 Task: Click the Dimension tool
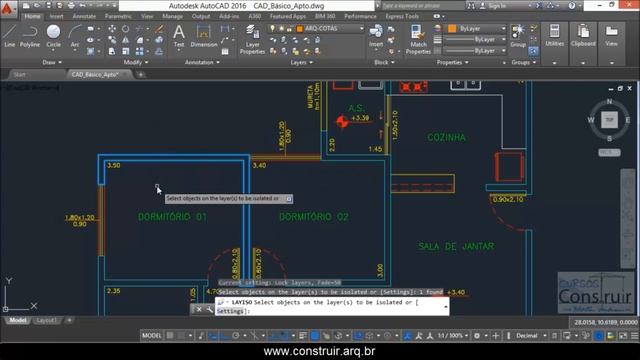click(203, 36)
